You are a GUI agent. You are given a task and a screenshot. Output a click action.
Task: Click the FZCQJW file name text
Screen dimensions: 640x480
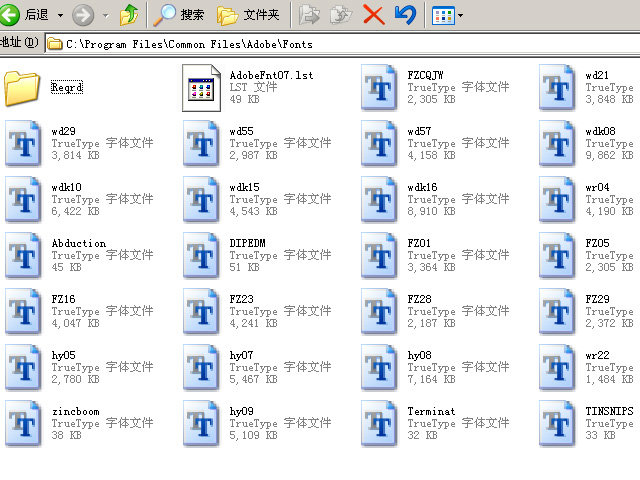[x=425, y=75]
